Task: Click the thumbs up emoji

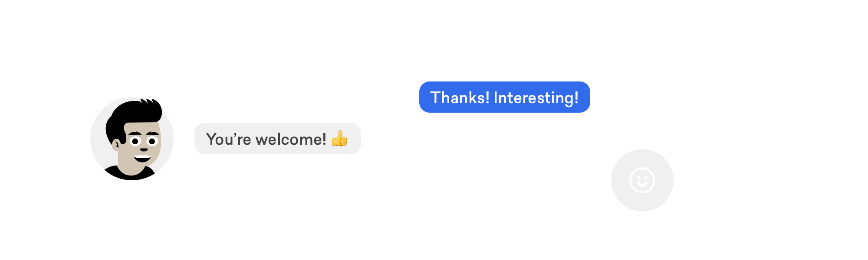Action: [339, 139]
